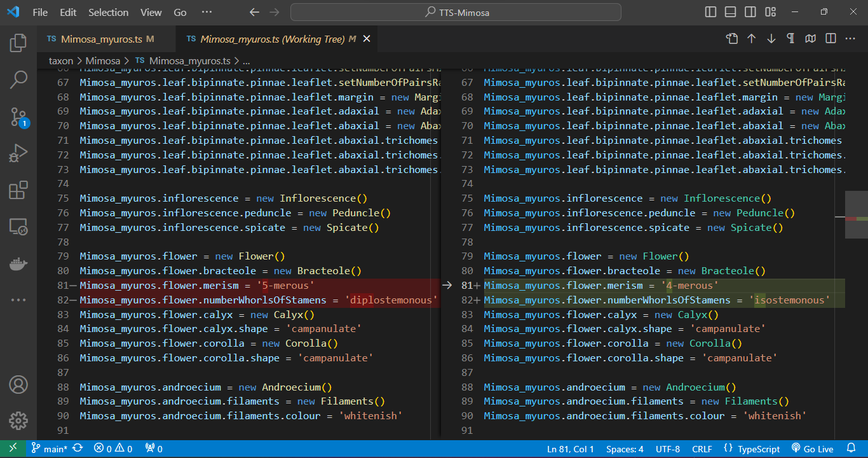Open More Actions ellipsis in editor toolbar
Image resolution: width=868 pixels, height=458 pixels.
tap(850, 39)
